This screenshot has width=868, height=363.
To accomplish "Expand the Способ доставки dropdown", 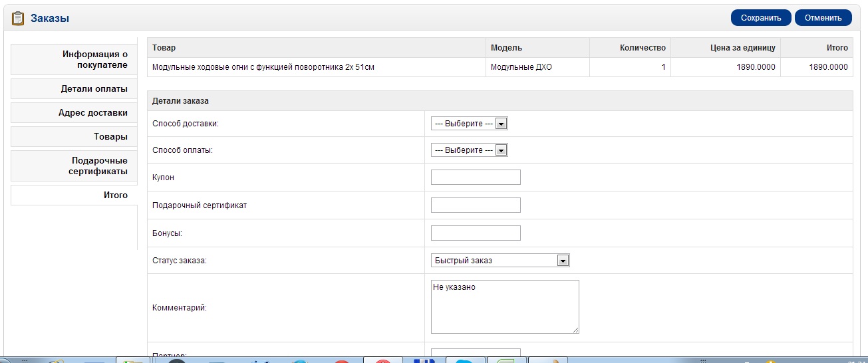I will coord(469,124).
